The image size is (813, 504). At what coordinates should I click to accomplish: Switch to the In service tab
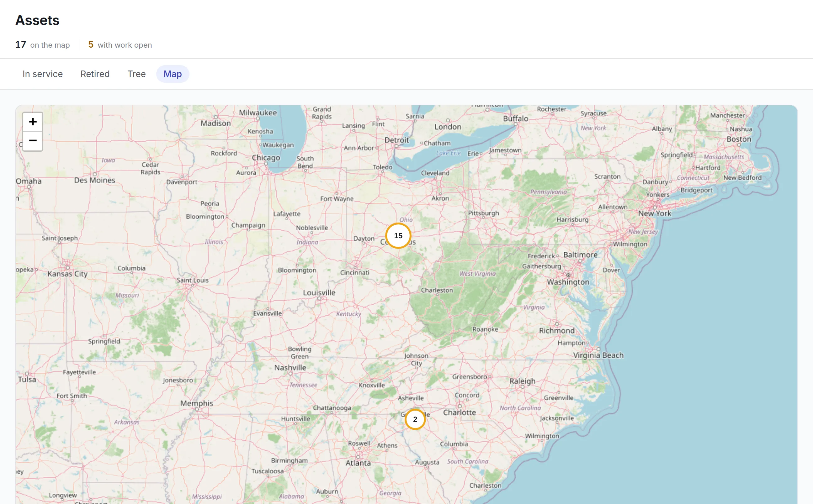(43, 74)
